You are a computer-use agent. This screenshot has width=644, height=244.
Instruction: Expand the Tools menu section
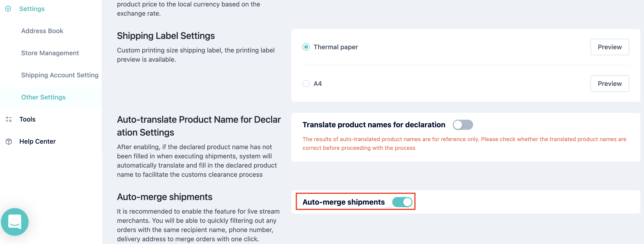[x=27, y=119]
